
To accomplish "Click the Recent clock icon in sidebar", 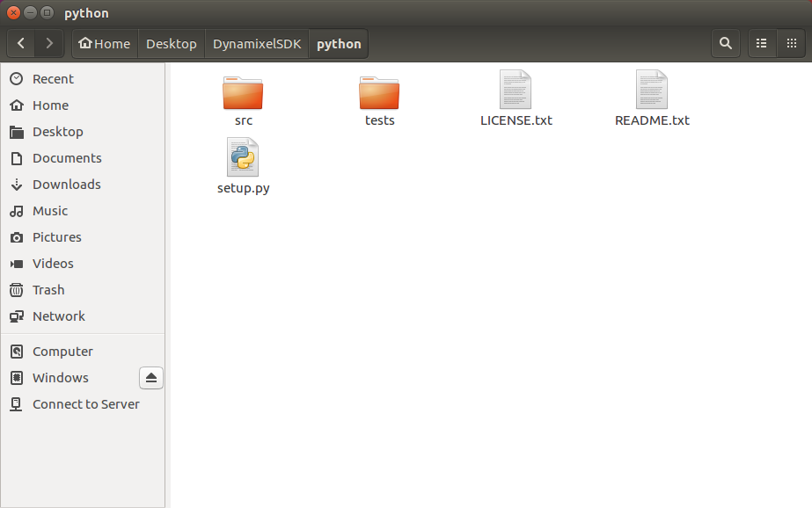I will (17, 78).
